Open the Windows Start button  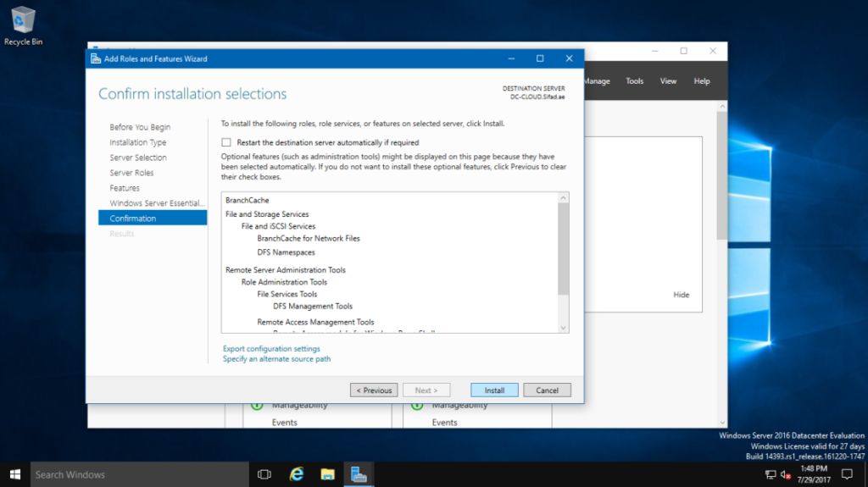pyautogui.click(x=15, y=474)
